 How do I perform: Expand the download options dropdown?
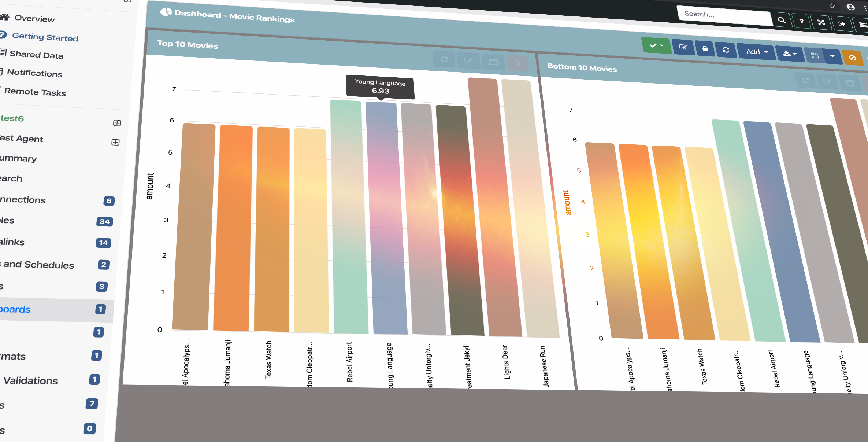pos(790,54)
